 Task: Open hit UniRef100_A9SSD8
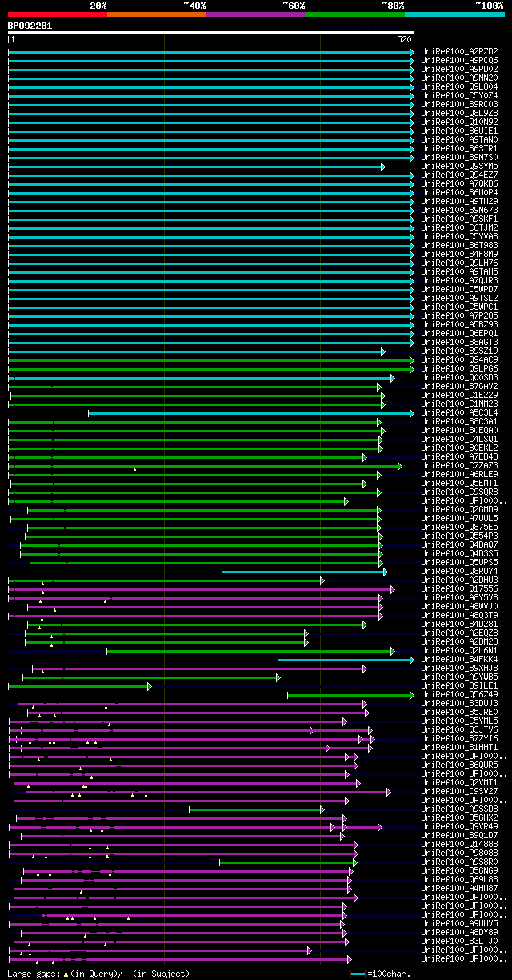coord(459,809)
